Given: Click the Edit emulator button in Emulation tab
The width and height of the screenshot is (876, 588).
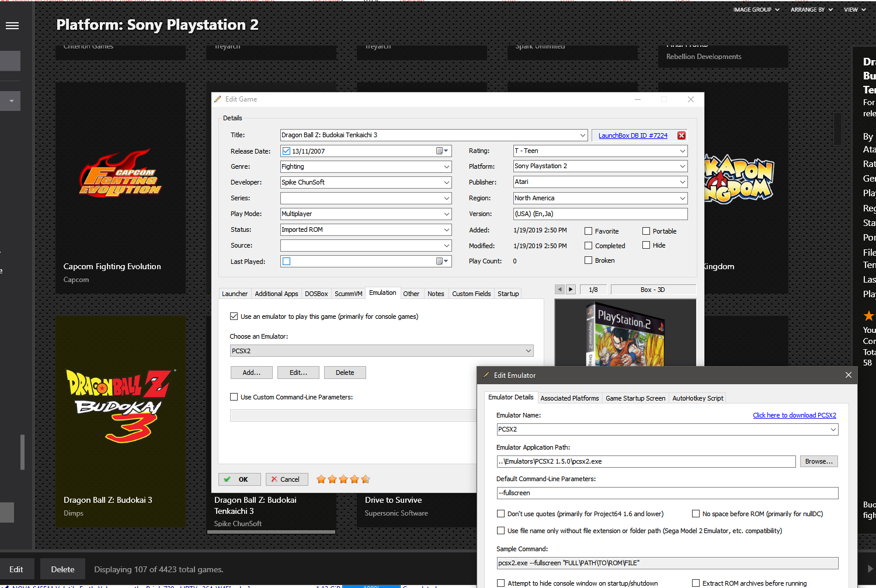Looking at the screenshot, I should pos(298,373).
